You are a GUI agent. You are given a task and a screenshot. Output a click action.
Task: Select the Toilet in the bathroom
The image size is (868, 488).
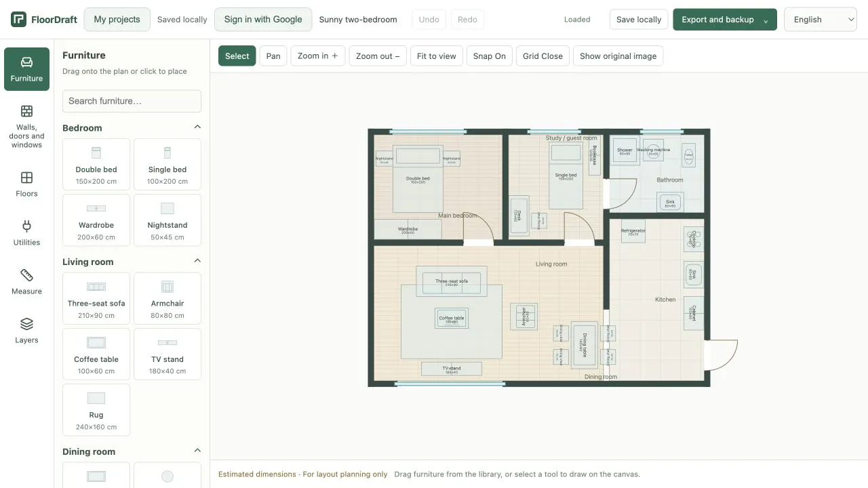pos(689,155)
